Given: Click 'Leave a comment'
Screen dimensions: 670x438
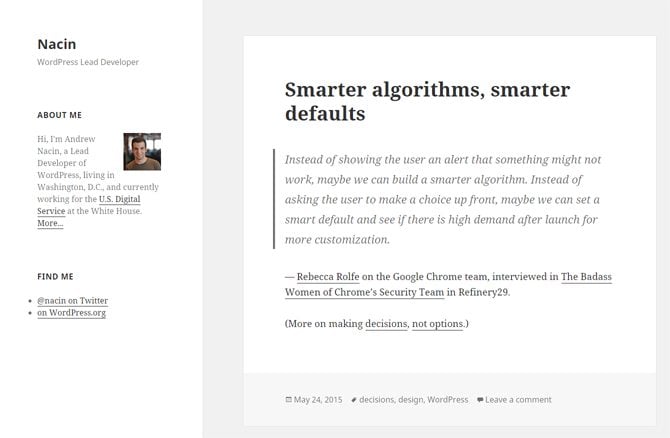Looking at the screenshot, I should point(518,400).
